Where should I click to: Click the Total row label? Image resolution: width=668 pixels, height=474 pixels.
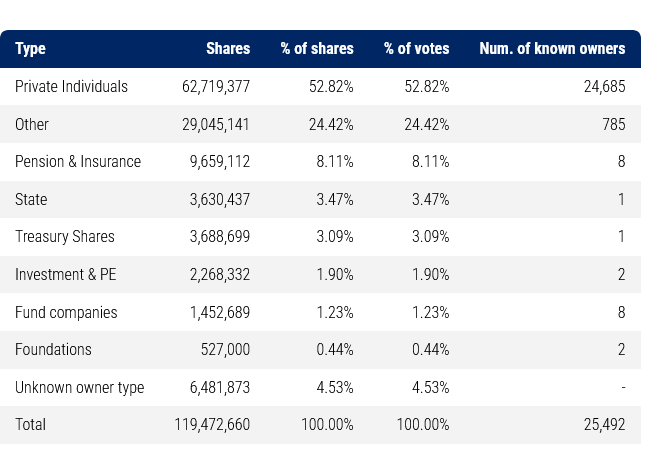point(31,425)
